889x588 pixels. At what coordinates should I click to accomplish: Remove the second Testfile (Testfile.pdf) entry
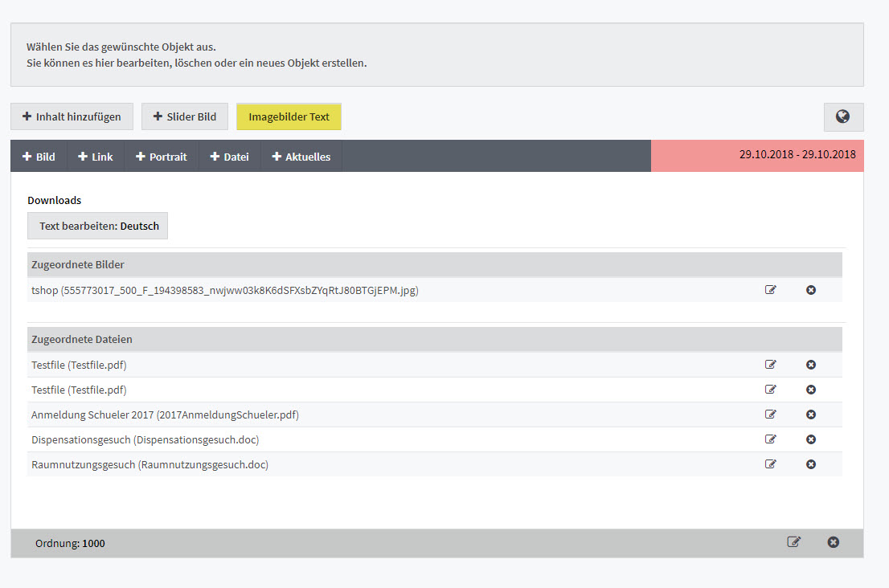click(x=811, y=390)
